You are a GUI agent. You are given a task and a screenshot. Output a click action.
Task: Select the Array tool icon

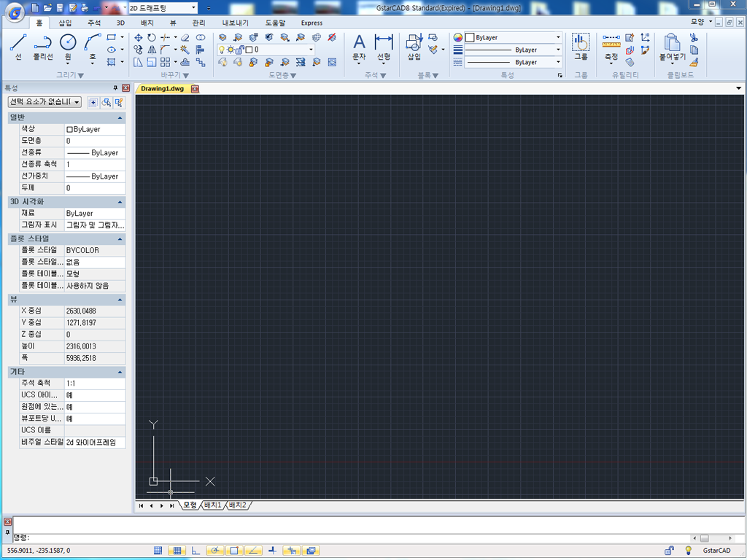166,62
